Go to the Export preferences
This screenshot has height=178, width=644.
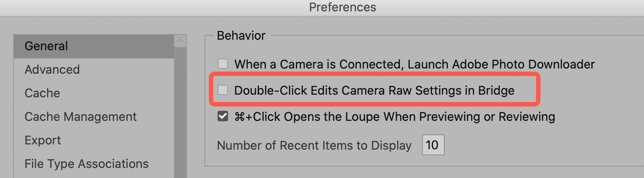click(x=43, y=140)
